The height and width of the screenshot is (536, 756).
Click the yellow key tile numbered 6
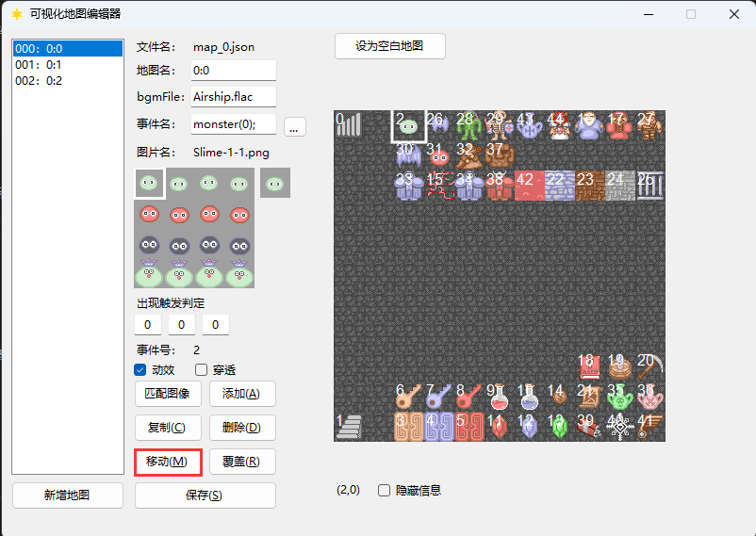tap(409, 397)
